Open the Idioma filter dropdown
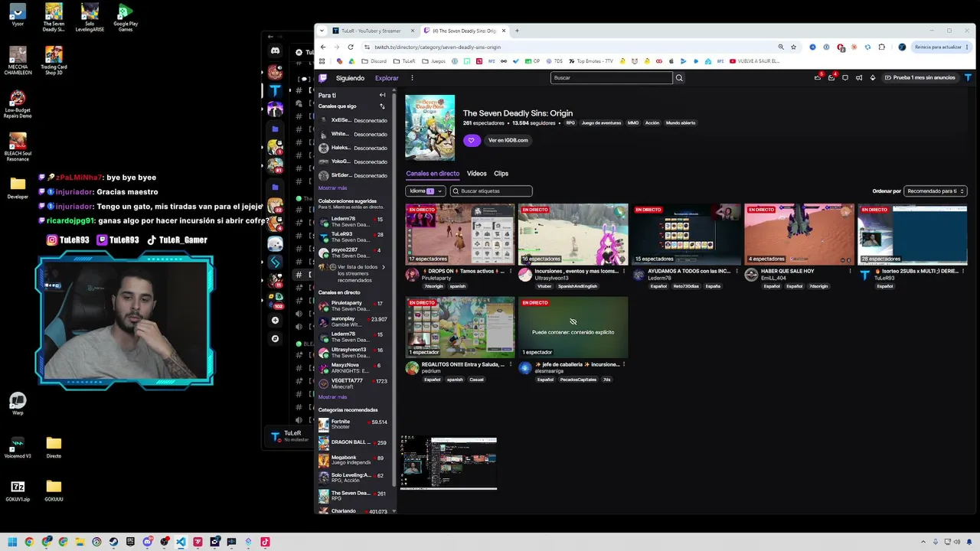This screenshot has height=551, width=980. 426,191
